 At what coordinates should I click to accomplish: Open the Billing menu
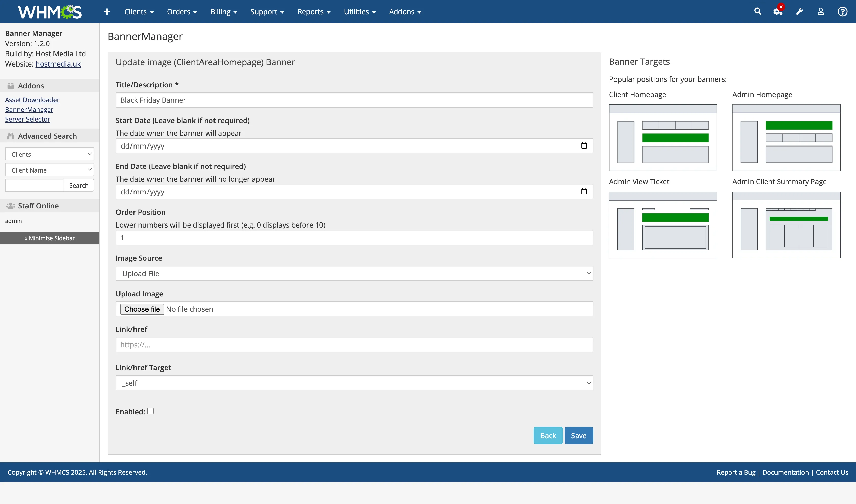pyautogui.click(x=223, y=11)
